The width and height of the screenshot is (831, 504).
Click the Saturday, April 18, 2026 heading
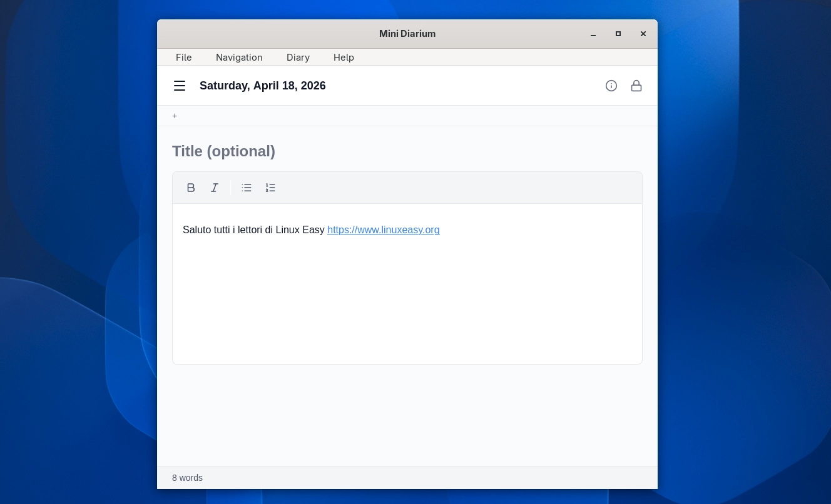coord(262,86)
